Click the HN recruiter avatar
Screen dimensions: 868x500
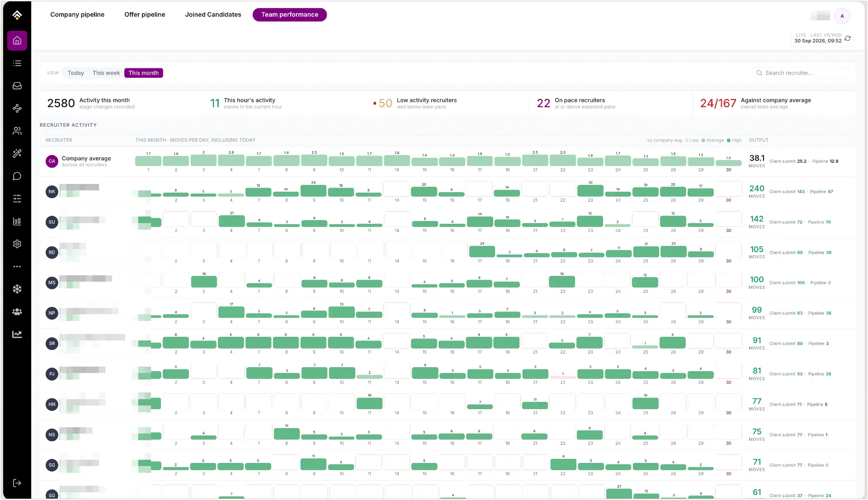click(52, 405)
